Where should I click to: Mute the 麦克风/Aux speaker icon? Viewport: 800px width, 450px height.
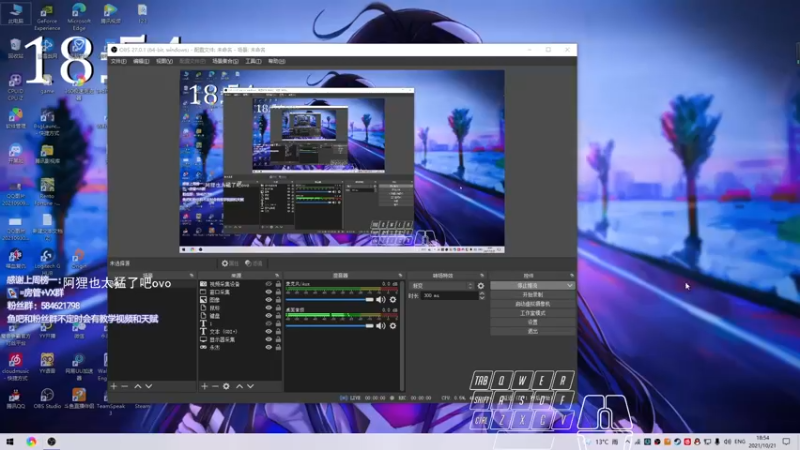[x=380, y=299]
